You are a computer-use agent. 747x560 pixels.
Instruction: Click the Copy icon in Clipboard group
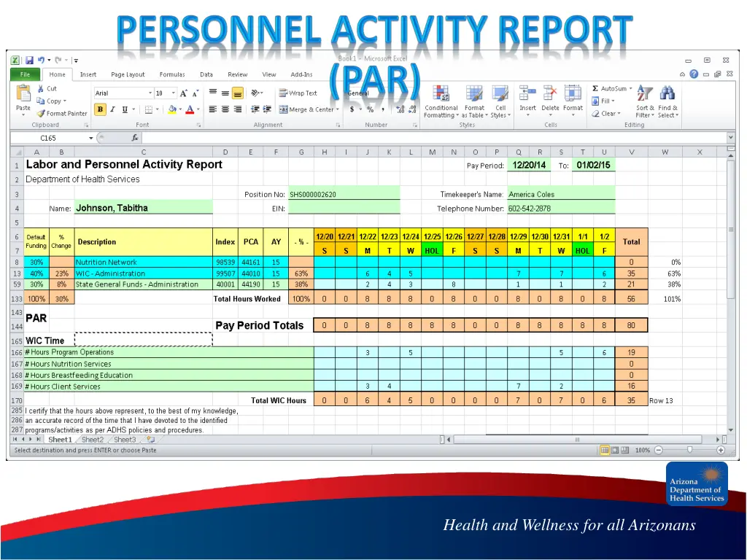click(x=41, y=101)
